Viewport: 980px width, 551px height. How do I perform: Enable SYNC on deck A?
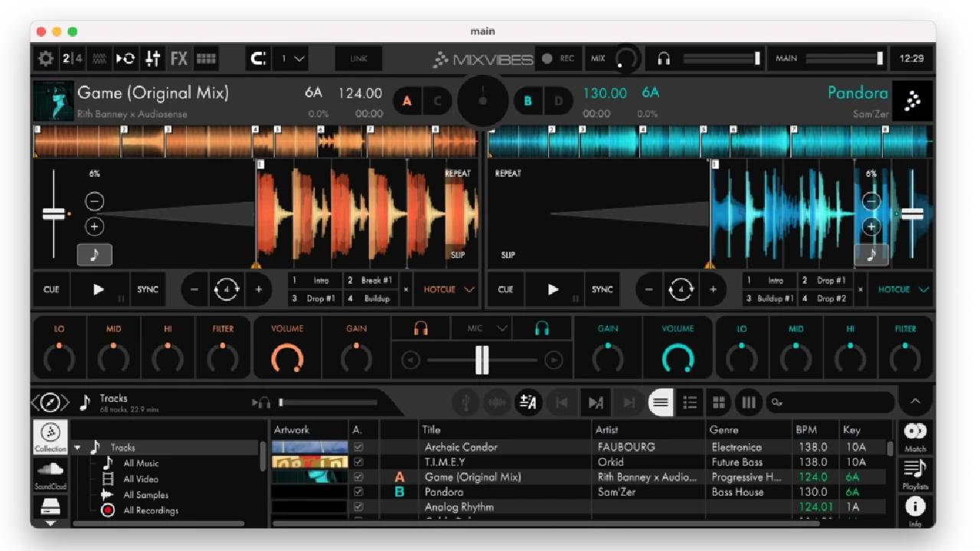coord(148,289)
